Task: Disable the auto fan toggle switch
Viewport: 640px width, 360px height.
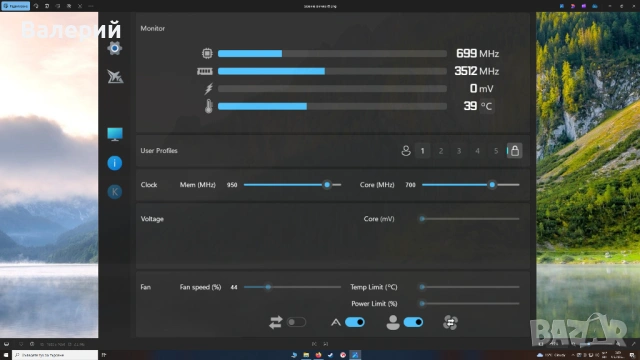Action: tap(355, 322)
